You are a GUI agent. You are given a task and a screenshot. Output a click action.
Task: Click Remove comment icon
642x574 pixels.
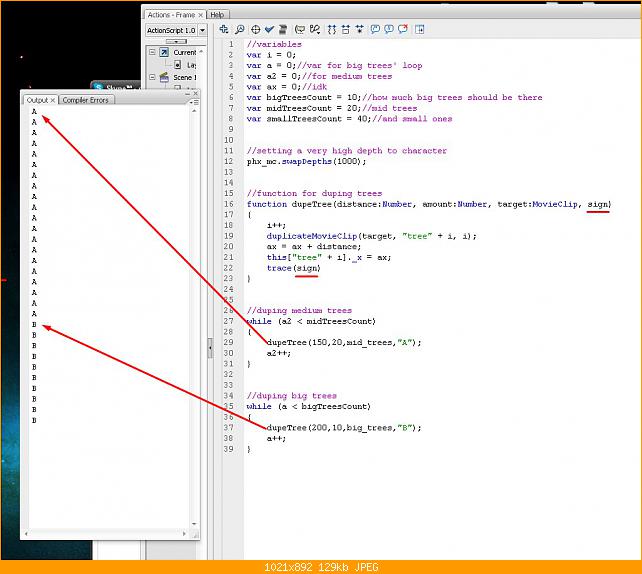402,29
